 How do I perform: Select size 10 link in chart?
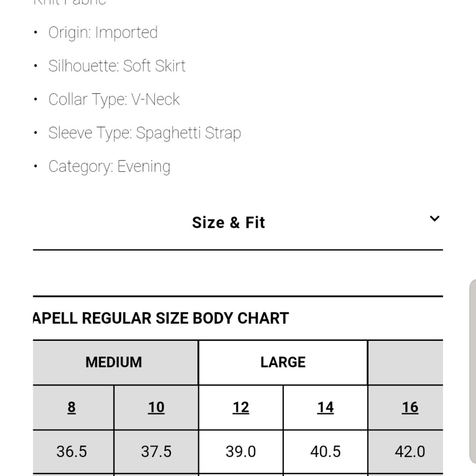point(156,407)
